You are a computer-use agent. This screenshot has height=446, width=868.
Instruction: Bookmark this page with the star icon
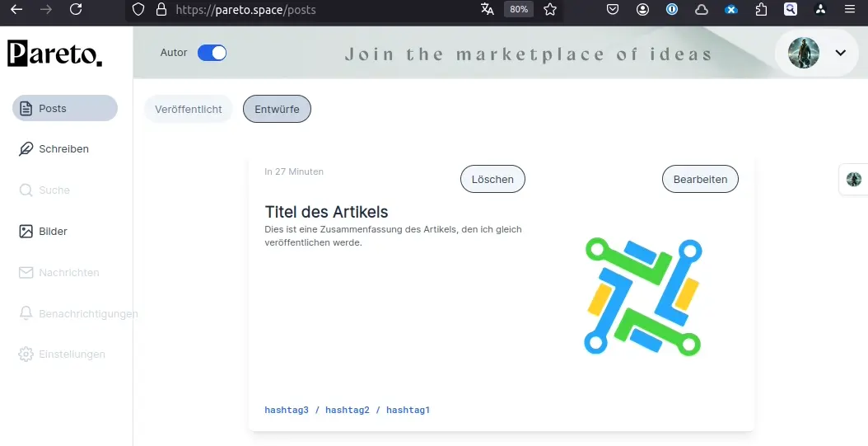[x=549, y=9]
